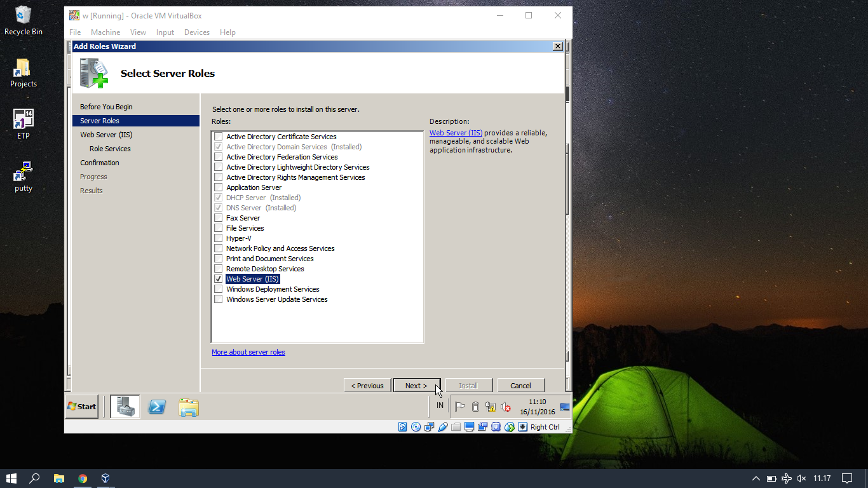
Task: Click the VirtualBox USB devices indicator
Action: pyautogui.click(x=443, y=427)
